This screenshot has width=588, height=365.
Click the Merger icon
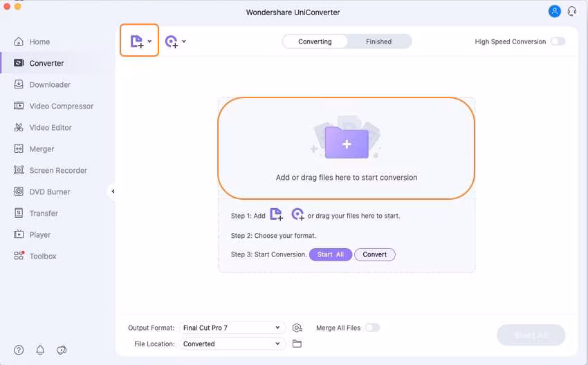[19, 149]
